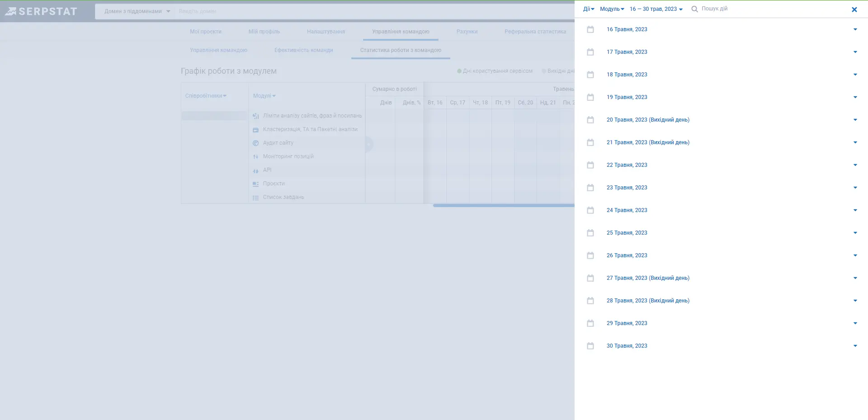Click calendar icon for 24 Травня, 2023
Viewport: 868px width, 420px height.
pyautogui.click(x=590, y=210)
